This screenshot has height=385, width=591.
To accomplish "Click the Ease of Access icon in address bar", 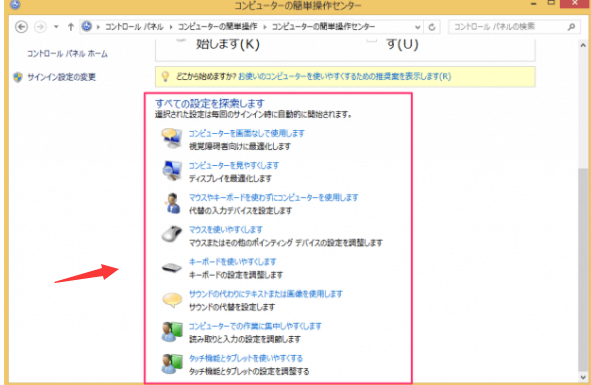I will point(87,26).
